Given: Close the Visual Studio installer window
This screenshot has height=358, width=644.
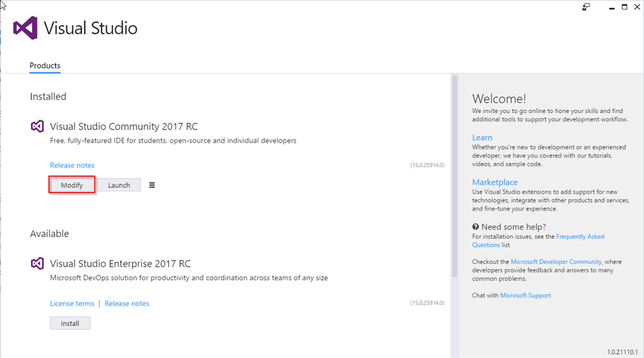Looking at the screenshot, I should point(638,7).
